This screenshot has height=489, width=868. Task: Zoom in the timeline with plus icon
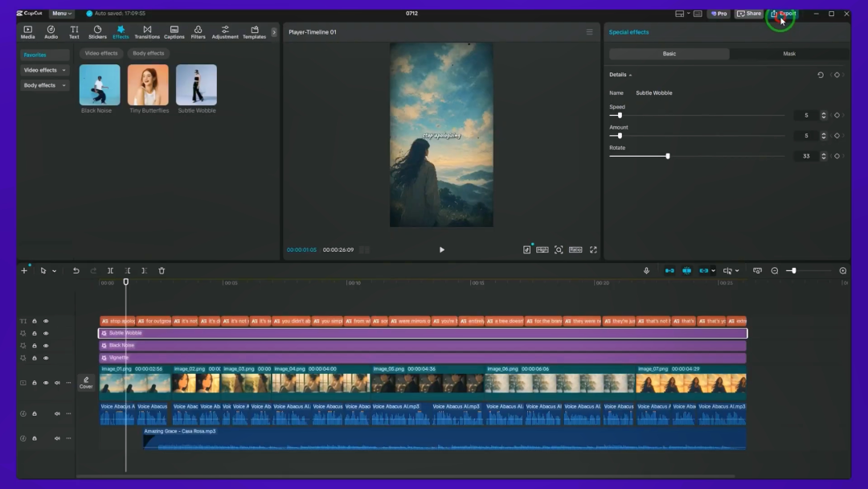coord(842,271)
